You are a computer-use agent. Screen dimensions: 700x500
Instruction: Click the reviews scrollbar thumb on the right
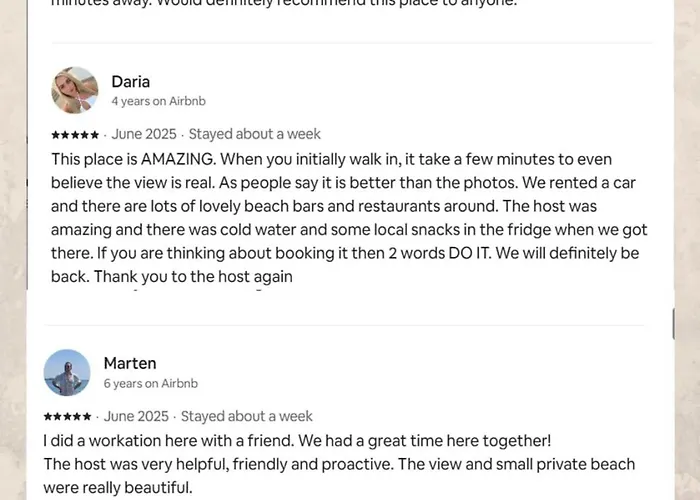(672, 323)
